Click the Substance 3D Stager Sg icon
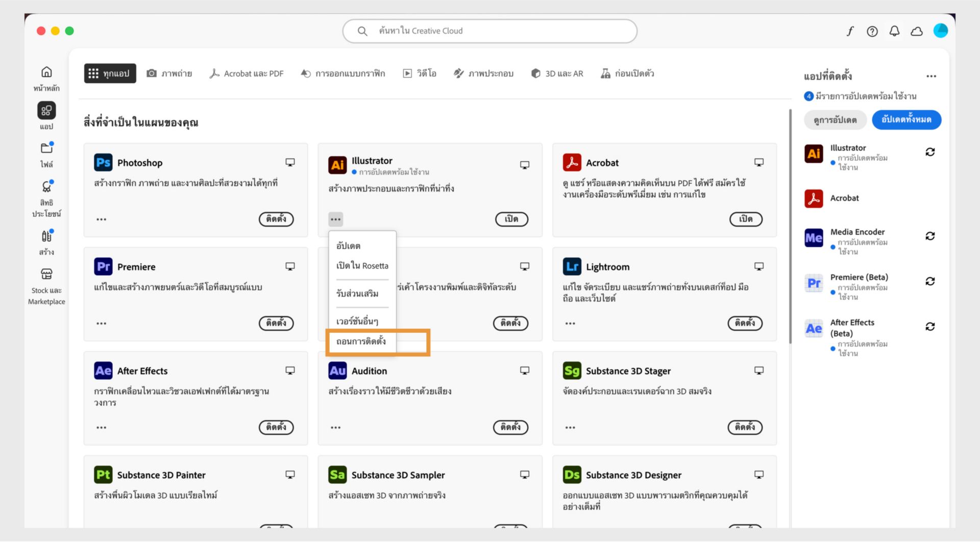This screenshot has width=980, height=542. click(572, 371)
